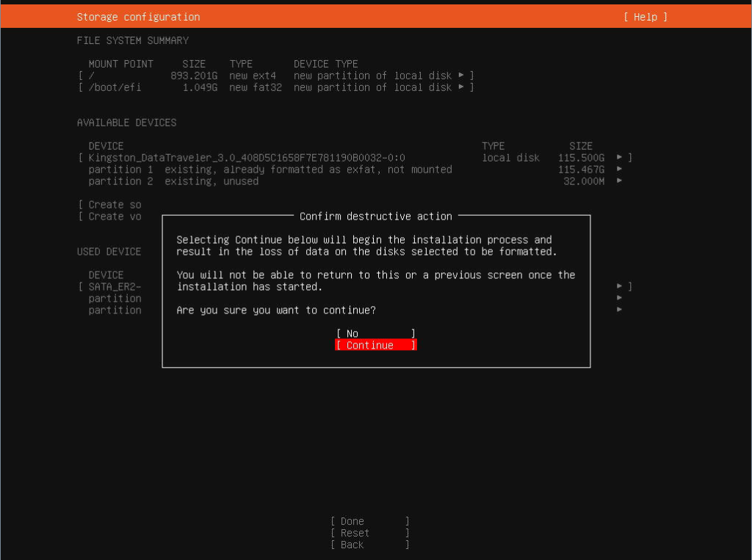Expand the Kingston DataTraveler device arrow
This screenshot has height=560, width=752.
(x=620, y=158)
